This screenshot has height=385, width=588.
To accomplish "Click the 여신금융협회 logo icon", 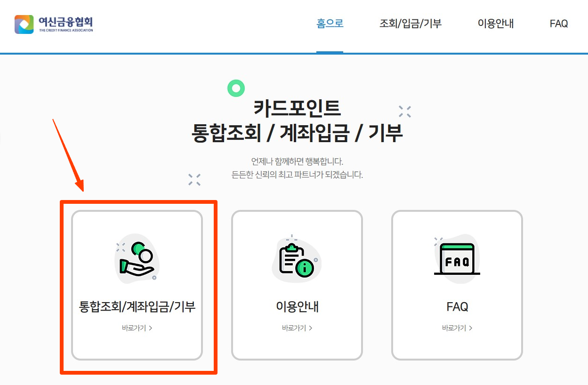I will [x=24, y=24].
